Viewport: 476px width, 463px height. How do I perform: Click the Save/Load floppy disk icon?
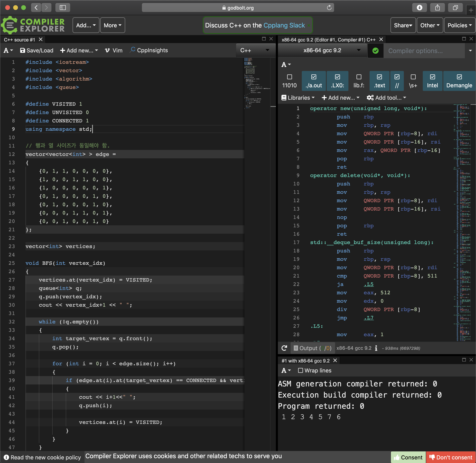pyautogui.click(x=22, y=50)
